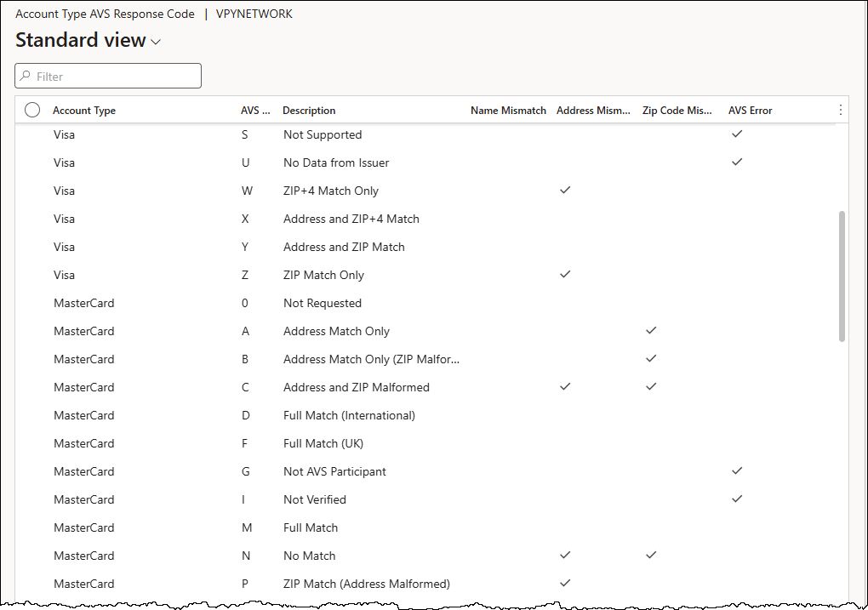Toggle Address Mismatch check for No Match row
This screenshot has width=868, height=610.
tap(565, 555)
